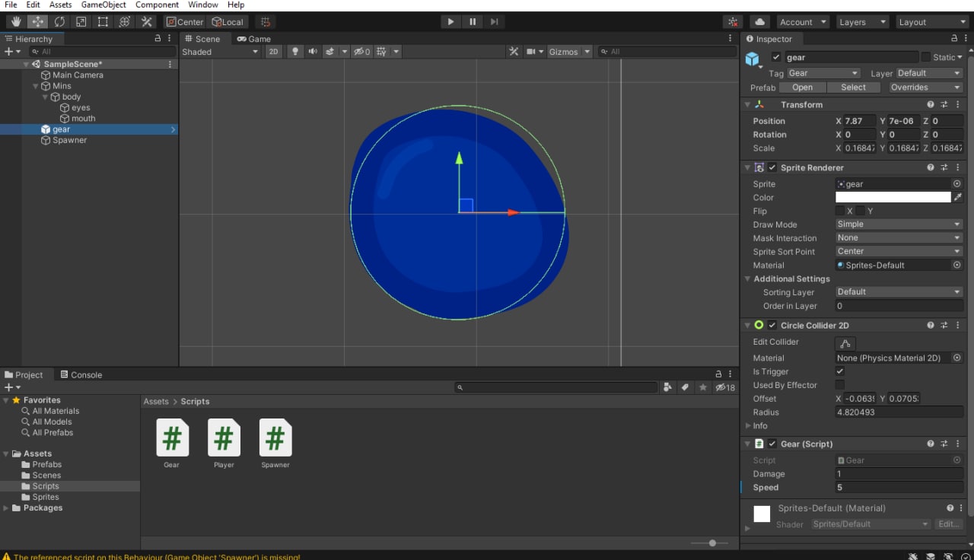
Task: Select the Hand tool in toolbar
Action: tap(15, 22)
